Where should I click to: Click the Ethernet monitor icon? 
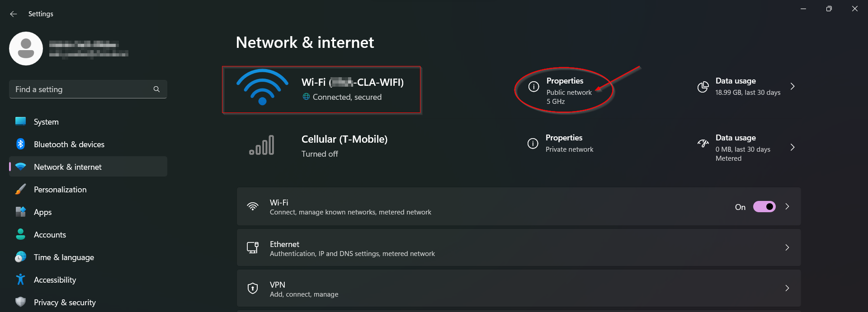tap(253, 247)
